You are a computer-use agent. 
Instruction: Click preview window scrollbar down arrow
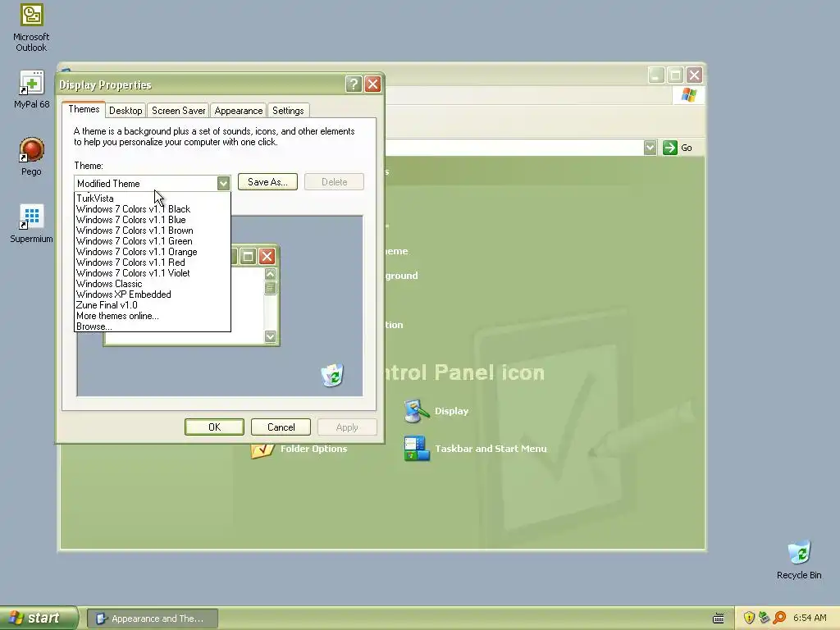(270, 336)
